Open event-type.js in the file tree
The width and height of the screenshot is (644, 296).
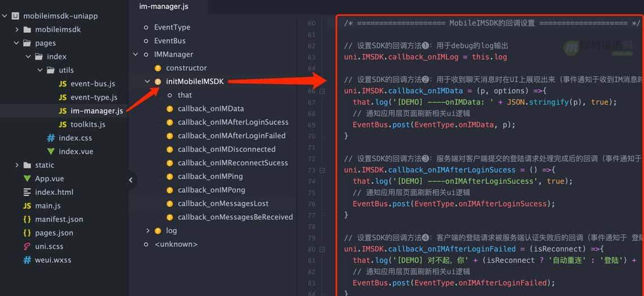pyautogui.click(x=94, y=97)
